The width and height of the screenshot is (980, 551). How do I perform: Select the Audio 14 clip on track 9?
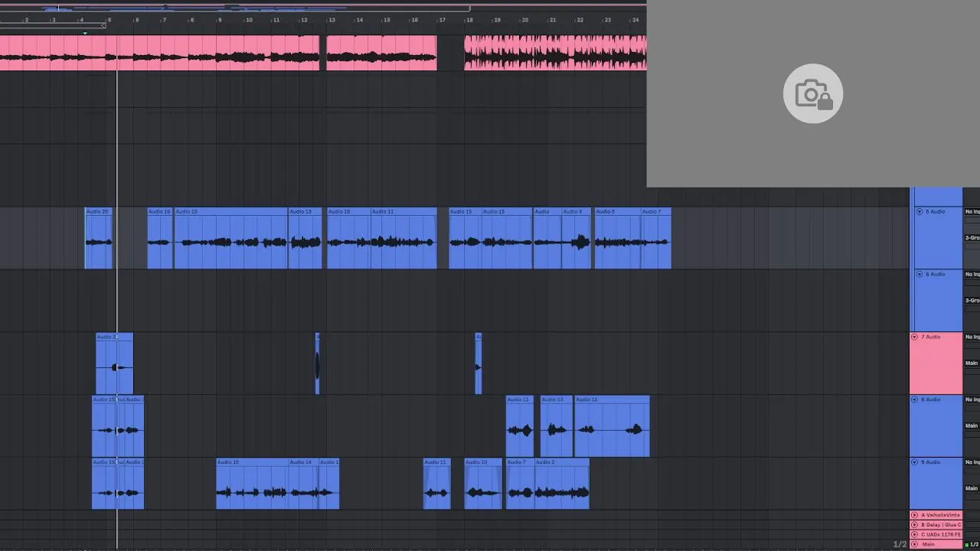303,484
